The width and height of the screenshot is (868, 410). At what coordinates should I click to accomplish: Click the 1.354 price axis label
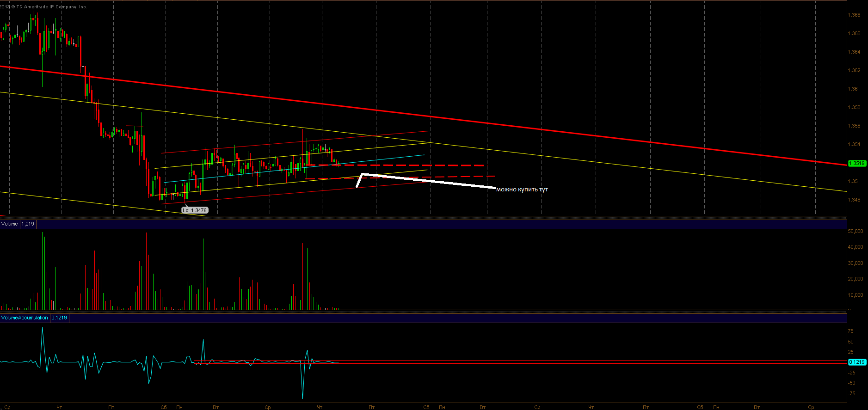854,144
